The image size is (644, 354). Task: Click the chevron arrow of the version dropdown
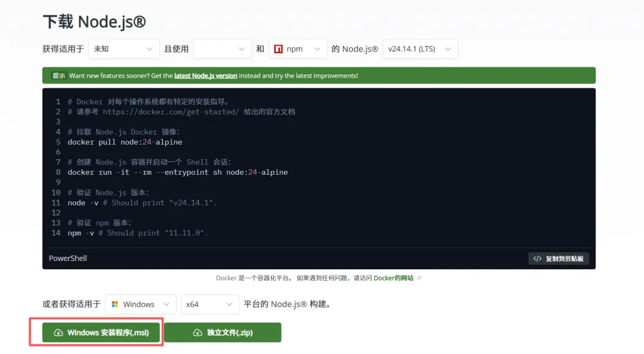pyautogui.click(x=448, y=49)
